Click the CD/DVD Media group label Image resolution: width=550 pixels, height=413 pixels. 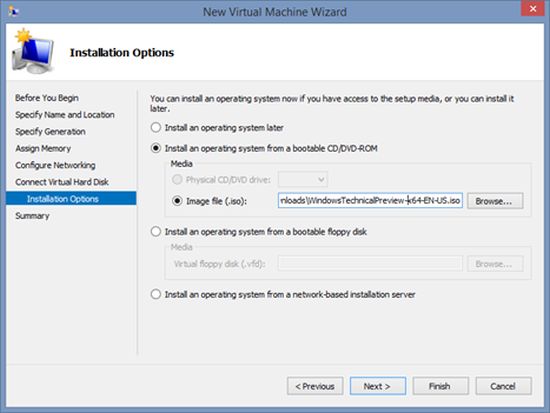coord(181,164)
